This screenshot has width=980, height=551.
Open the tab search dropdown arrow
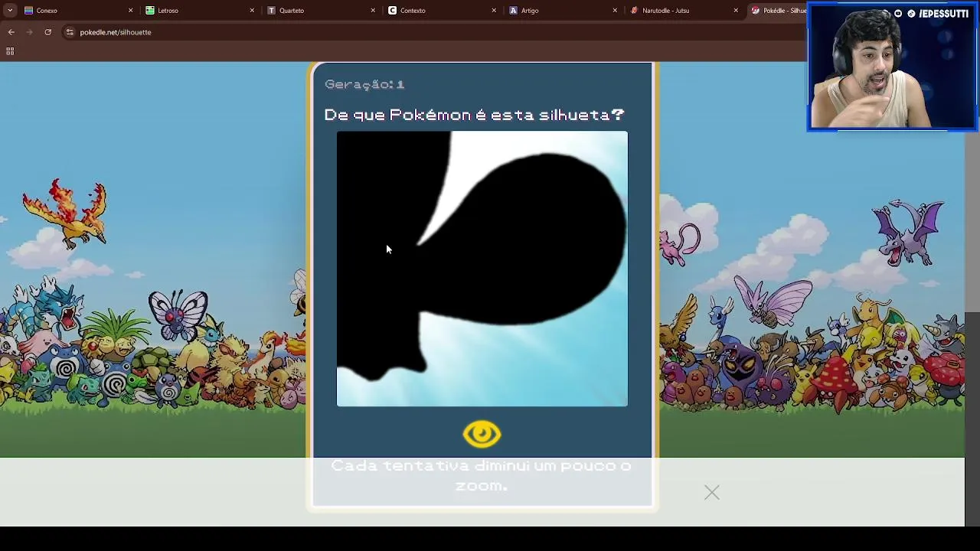pos(9,10)
